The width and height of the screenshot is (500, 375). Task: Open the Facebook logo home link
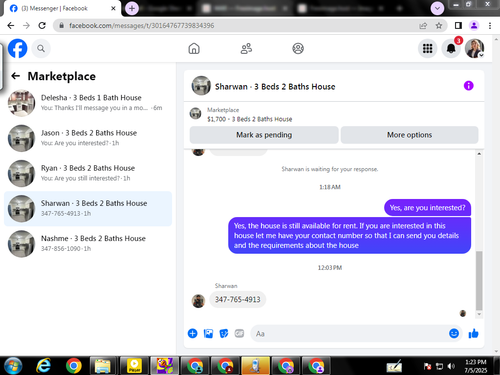click(17, 48)
